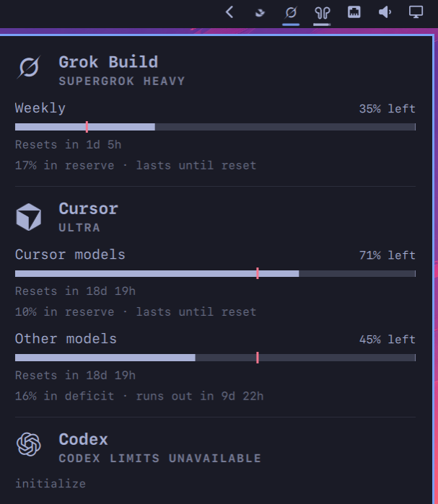This screenshot has width=438, height=504.
Task: Select the Grok Build heading
Action: [108, 62]
